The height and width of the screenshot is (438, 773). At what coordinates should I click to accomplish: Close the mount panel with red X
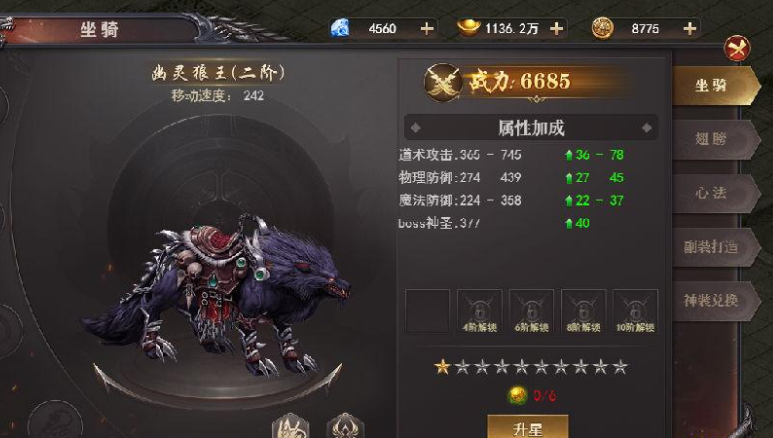tap(737, 48)
